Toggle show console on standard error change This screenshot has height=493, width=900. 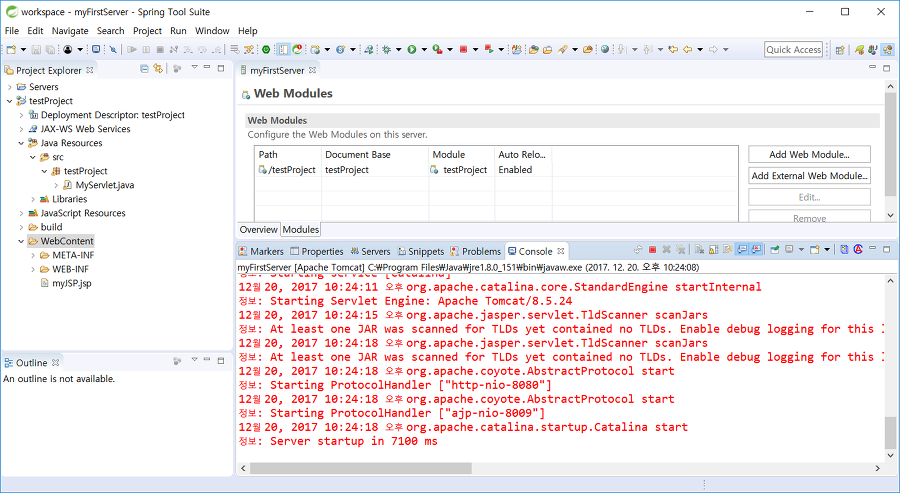757,250
